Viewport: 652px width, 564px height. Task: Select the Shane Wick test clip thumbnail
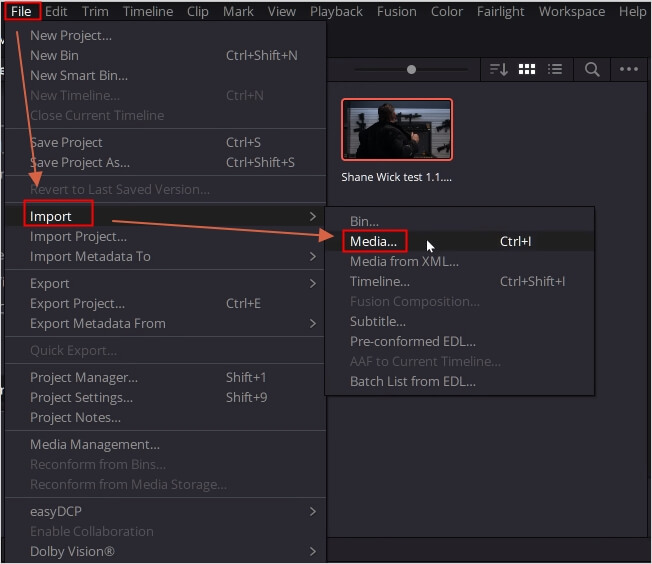click(x=397, y=129)
